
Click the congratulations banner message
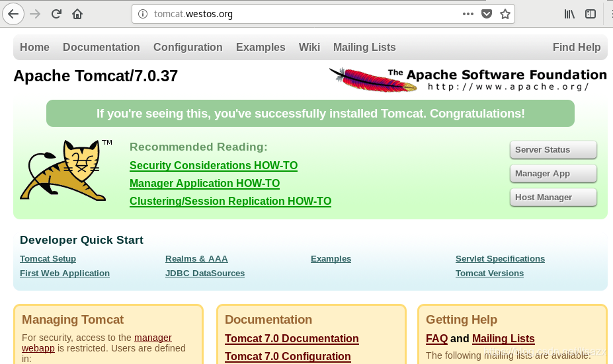click(x=310, y=113)
